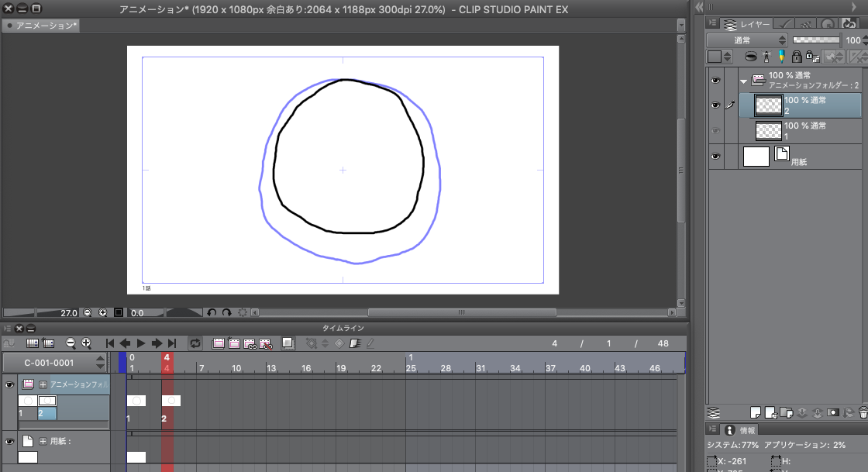Open the Layer panel menu icon

(713, 23)
